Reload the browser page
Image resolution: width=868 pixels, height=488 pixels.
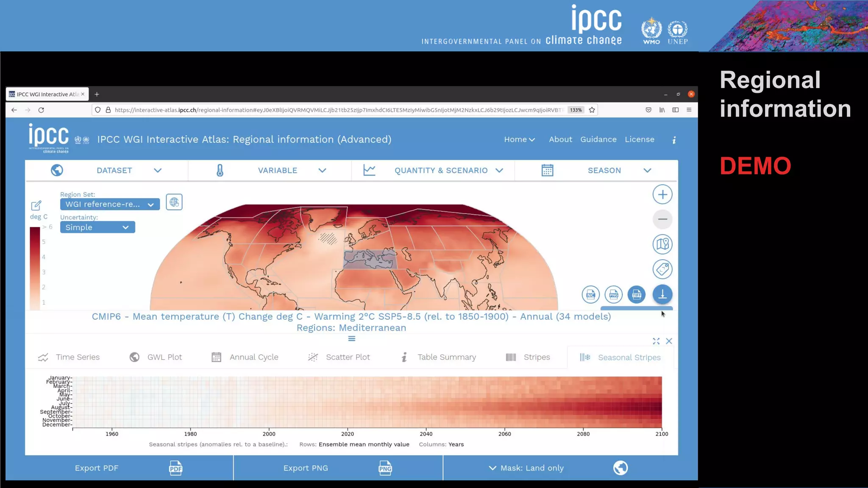[x=41, y=110]
